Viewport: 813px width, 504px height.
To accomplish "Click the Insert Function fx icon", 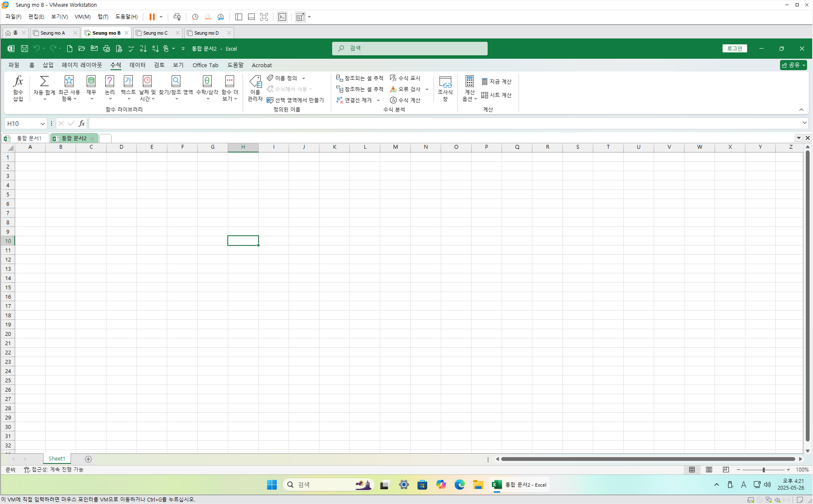I will click(18, 81).
